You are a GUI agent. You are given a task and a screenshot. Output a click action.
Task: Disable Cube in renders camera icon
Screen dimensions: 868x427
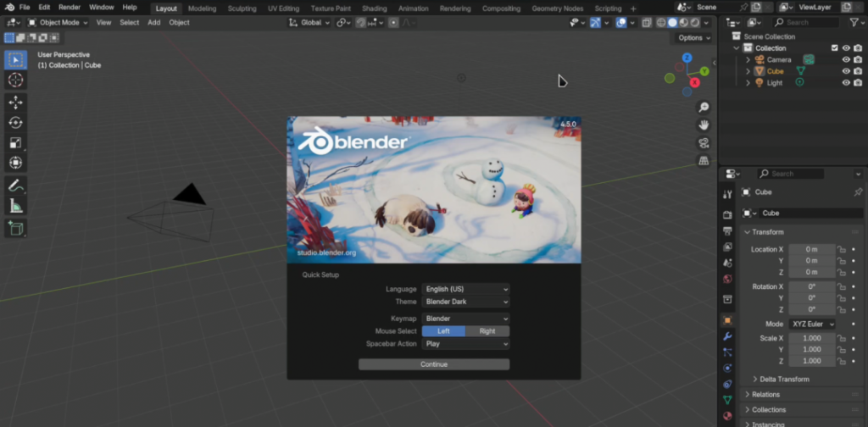point(858,71)
